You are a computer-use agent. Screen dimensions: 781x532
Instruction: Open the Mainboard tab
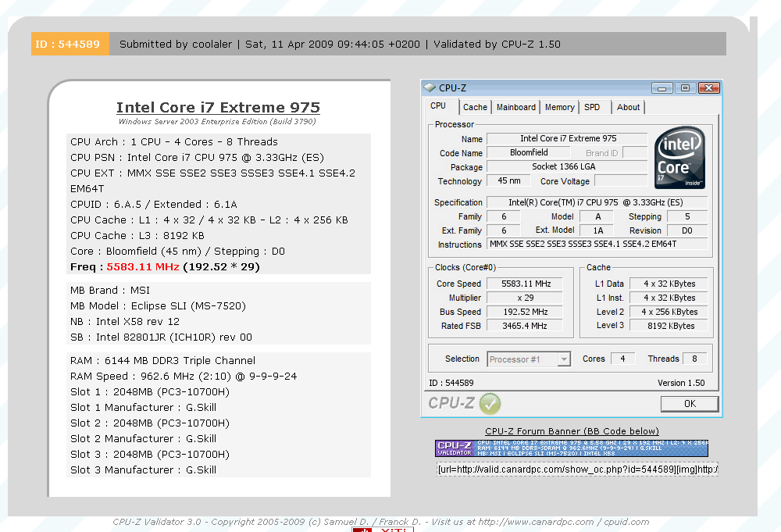(516, 107)
